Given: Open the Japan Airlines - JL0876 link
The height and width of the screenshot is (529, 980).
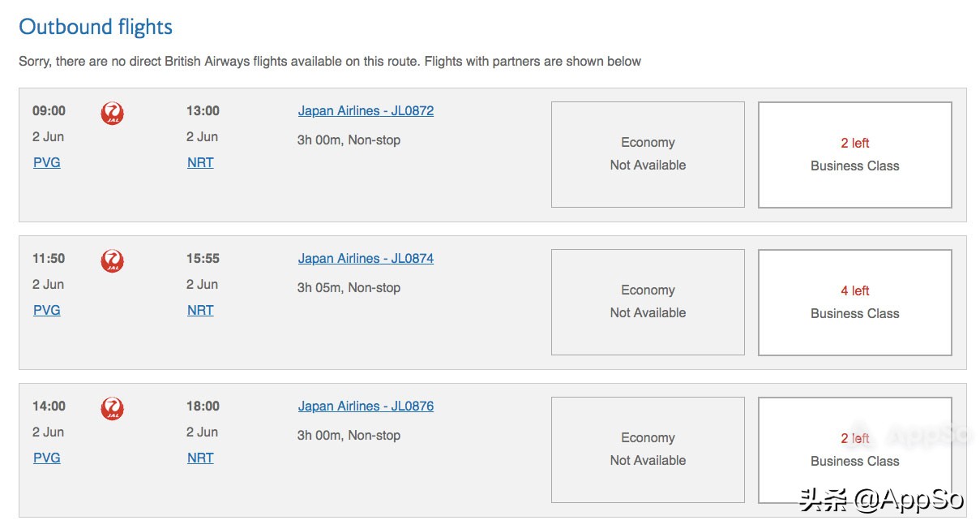Looking at the screenshot, I should pos(366,406).
